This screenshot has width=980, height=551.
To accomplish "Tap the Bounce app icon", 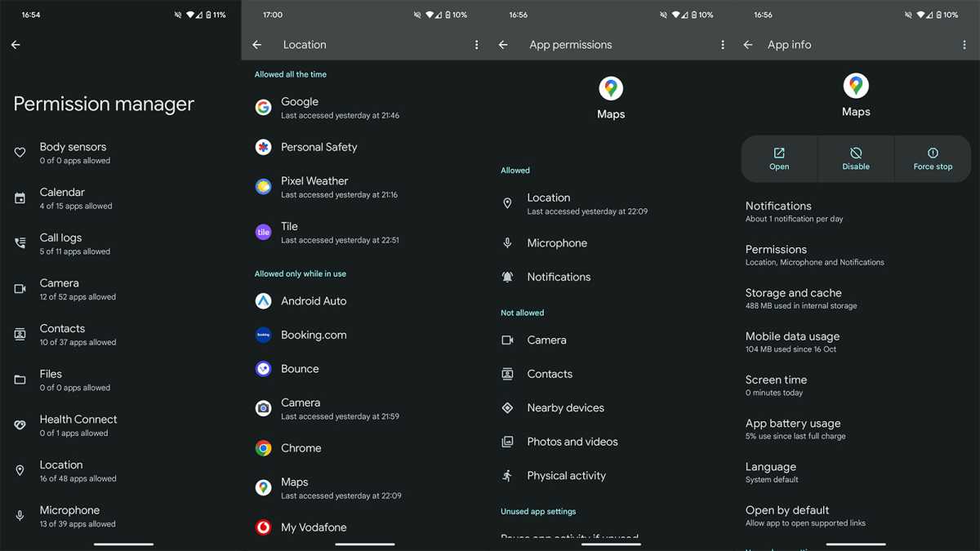I will [x=263, y=369].
